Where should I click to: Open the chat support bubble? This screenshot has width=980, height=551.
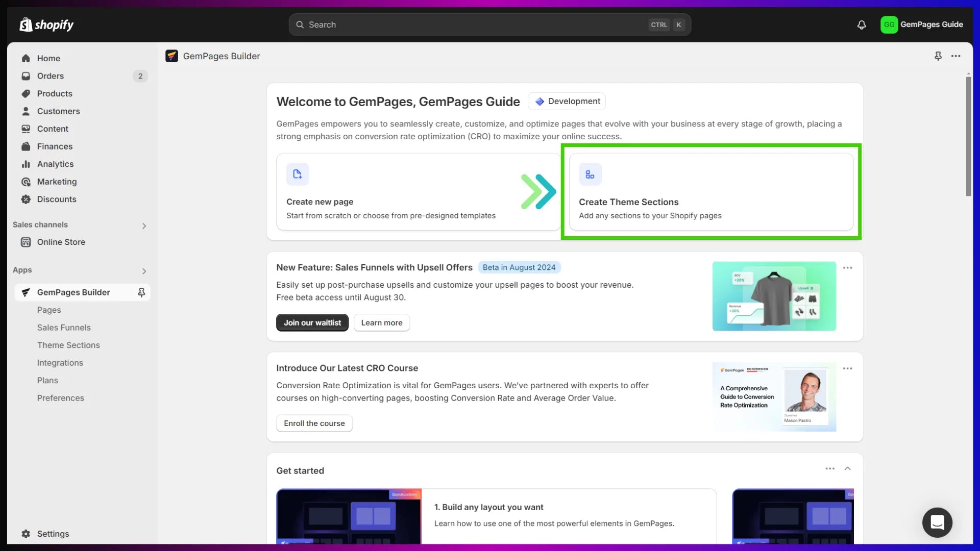pyautogui.click(x=937, y=522)
